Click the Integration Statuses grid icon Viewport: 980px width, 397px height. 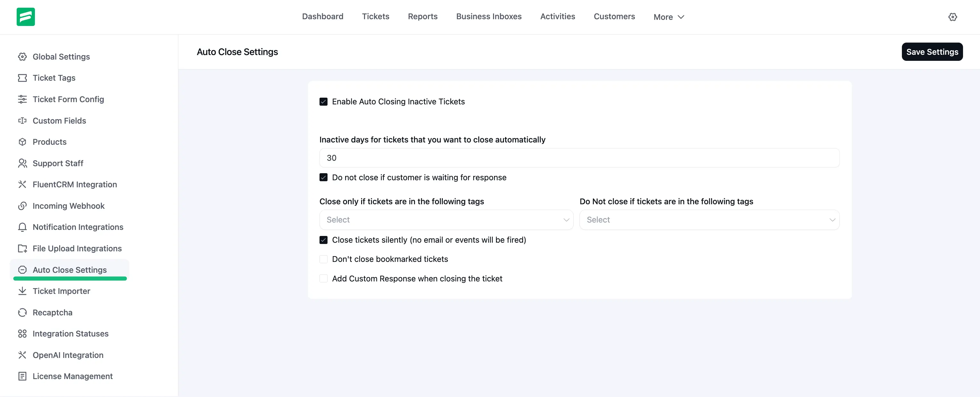point(22,334)
